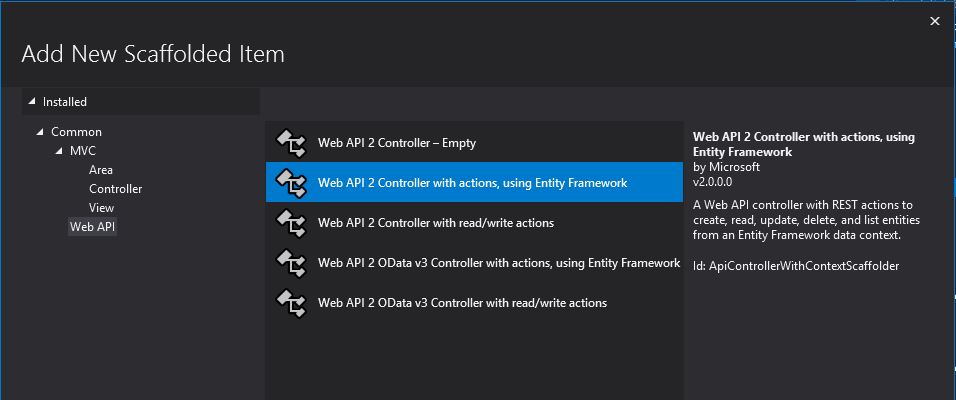Select the Web API category
The image size is (956, 400).
point(92,227)
